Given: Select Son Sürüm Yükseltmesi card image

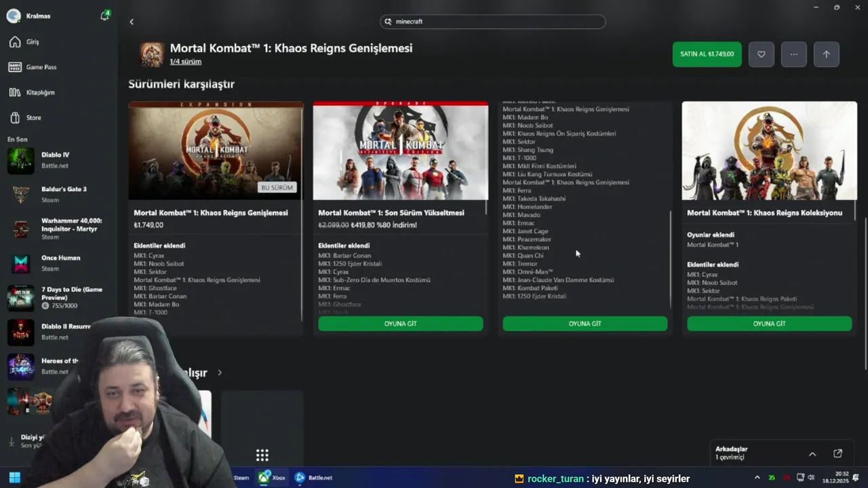Looking at the screenshot, I should 401,150.
